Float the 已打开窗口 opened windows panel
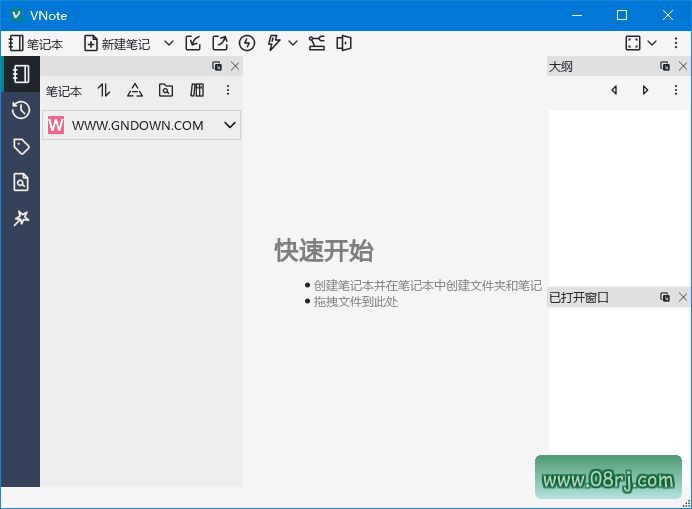Image resolution: width=692 pixels, height=509 pixels. pyautogui.click(x=665, y=297)
